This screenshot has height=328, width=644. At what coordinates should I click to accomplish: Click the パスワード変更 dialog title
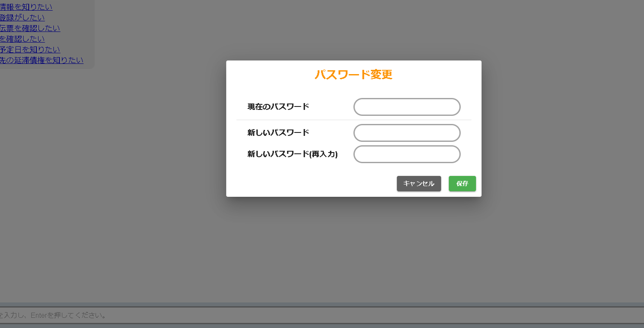coord(353,75)
